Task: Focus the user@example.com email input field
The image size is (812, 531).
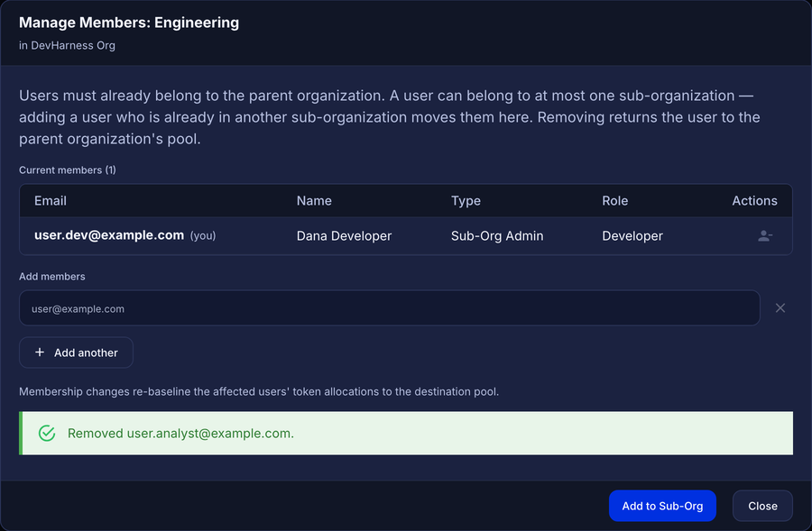Action: click(x=390, y=308)
